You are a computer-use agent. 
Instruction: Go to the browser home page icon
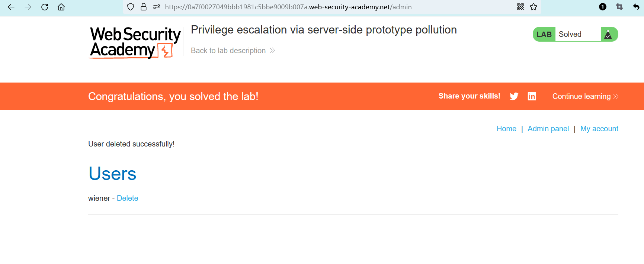point(61,7)
